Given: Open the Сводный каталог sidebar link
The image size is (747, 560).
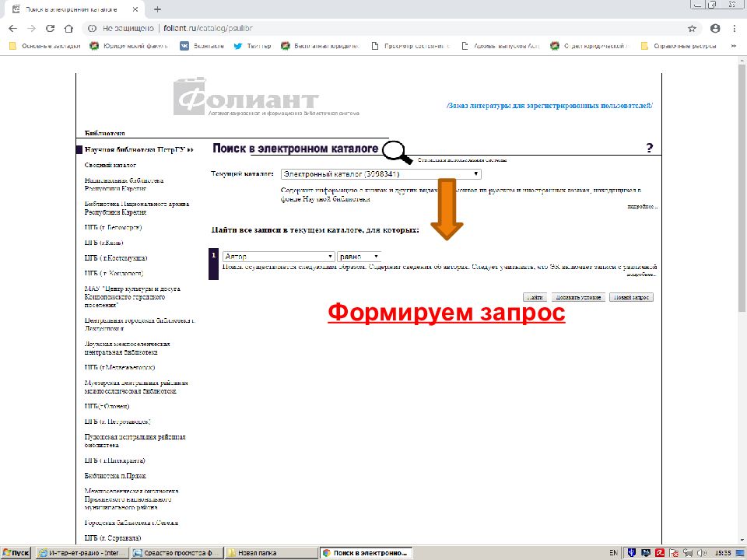Looking at the screenshot, I should pyautogui.click(x=110, y=165).
